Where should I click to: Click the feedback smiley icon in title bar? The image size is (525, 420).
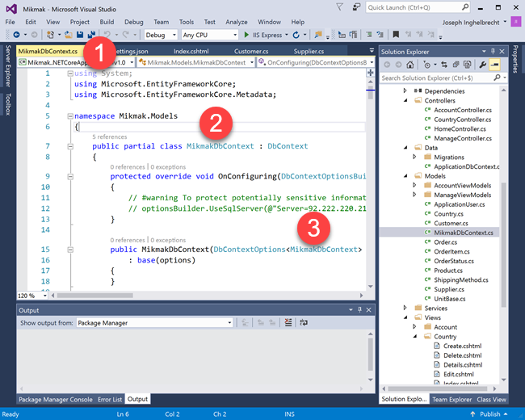click(x=356, y=6)
